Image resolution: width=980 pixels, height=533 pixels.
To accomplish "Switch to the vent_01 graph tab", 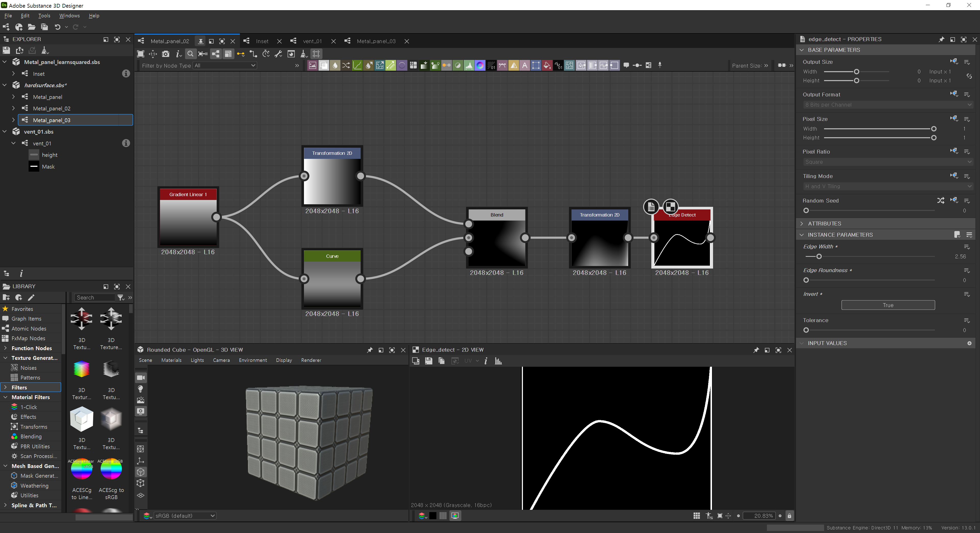I will tap(312, 41).
